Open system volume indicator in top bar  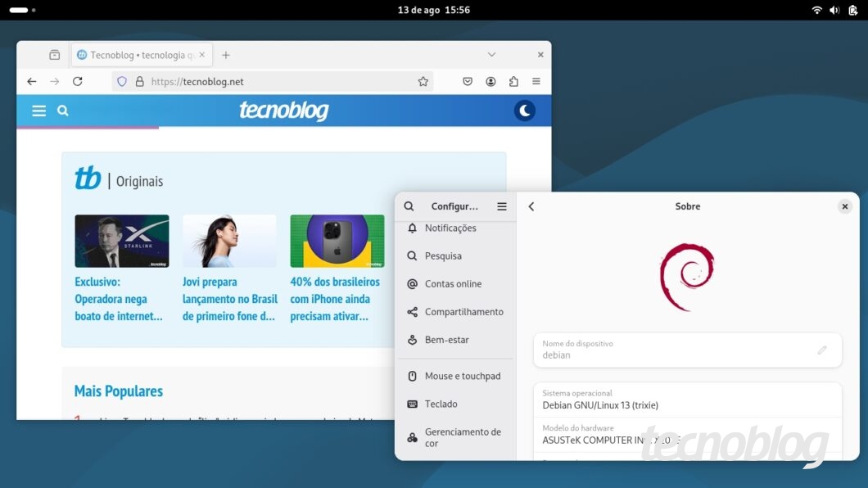click(834, 10)
